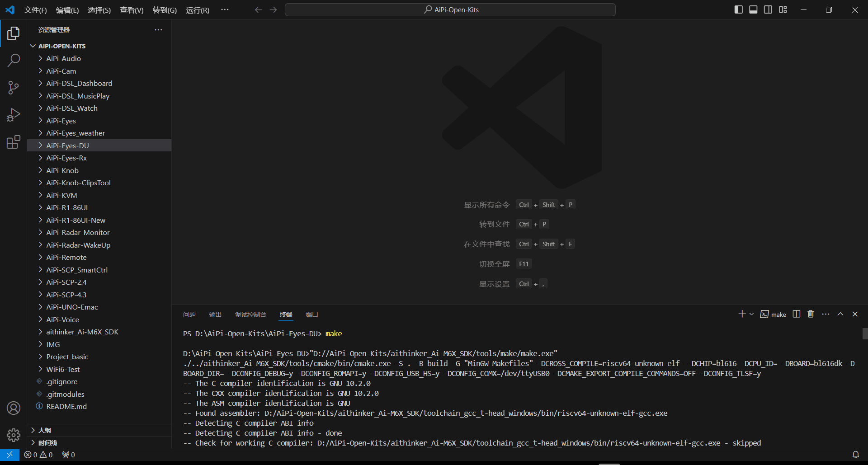Collapse the AIPI-OPEN-KITS root folder
The height and width of the screenshot is (465, 868).
click(99, 46)
